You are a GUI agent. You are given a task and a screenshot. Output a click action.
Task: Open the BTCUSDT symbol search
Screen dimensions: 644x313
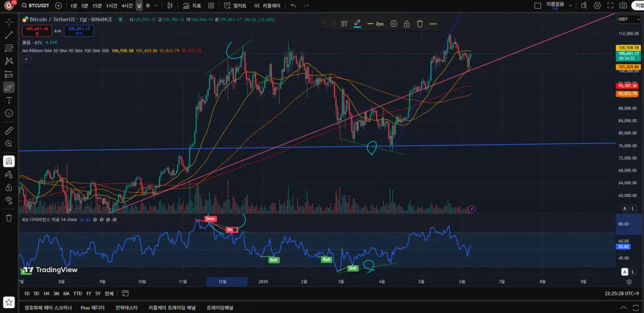pos(35,5)
